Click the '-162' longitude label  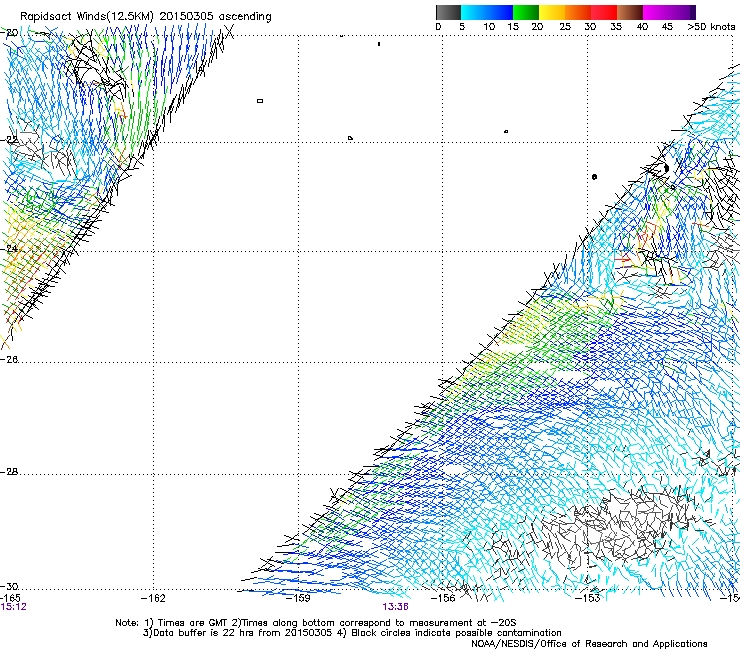pos(153,598)
